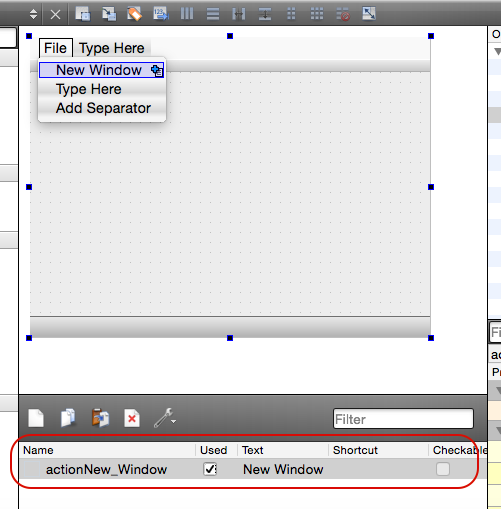Image resolution: width=501 pixels, height=509 pixels.
Task: Open the document selector up-down arrows
Action: pos(33,14)
